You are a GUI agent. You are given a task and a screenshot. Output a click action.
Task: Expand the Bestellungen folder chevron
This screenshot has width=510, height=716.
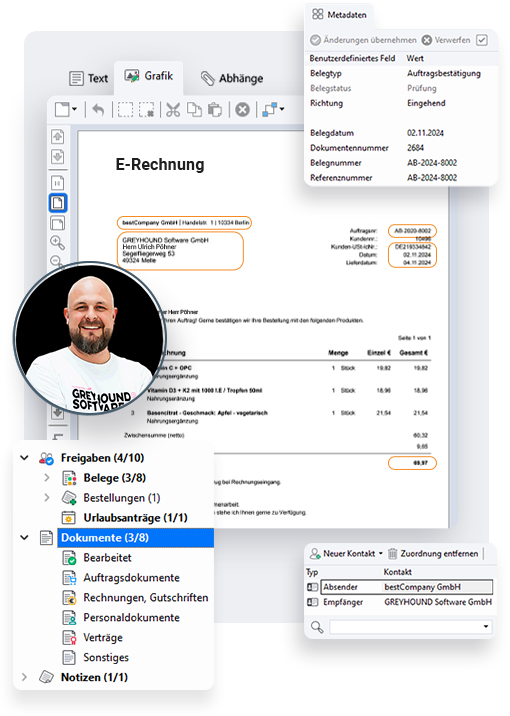(x=47, y=497)
